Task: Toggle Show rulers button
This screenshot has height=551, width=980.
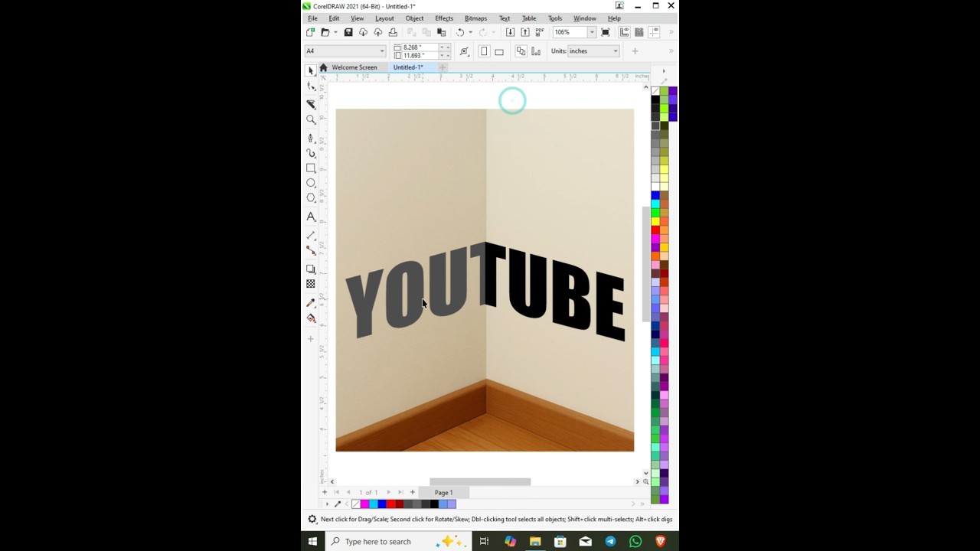Action: pos(625,32)
